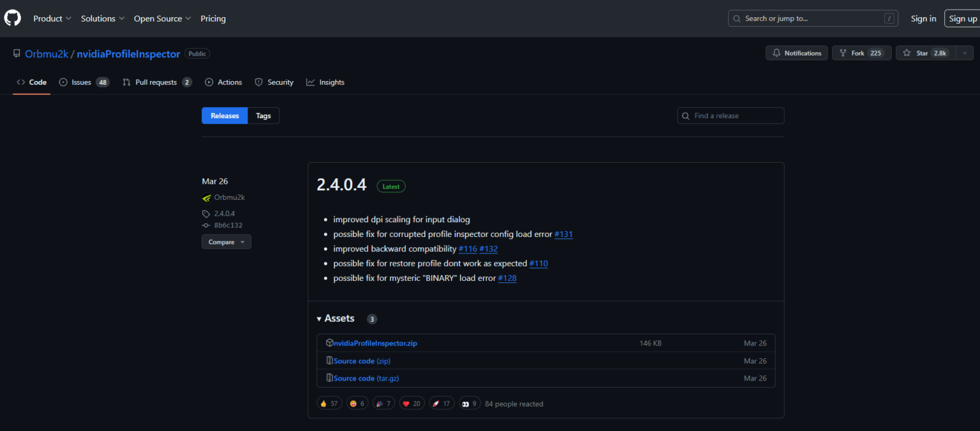Collapse the Assets section
Image resolution: width=980 pixels, height=431 pixels.
[336, 319]
